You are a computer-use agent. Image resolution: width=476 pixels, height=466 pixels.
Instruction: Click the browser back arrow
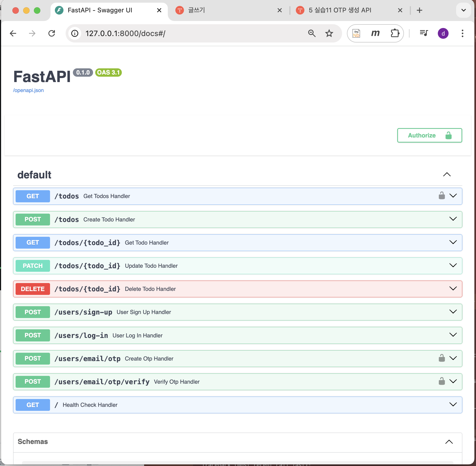coord(13,33)
